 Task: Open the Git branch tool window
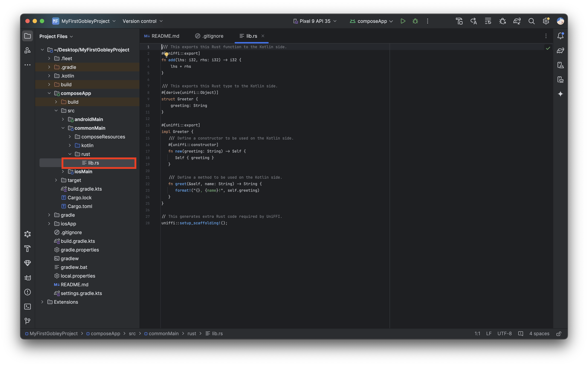coord(28,321)
